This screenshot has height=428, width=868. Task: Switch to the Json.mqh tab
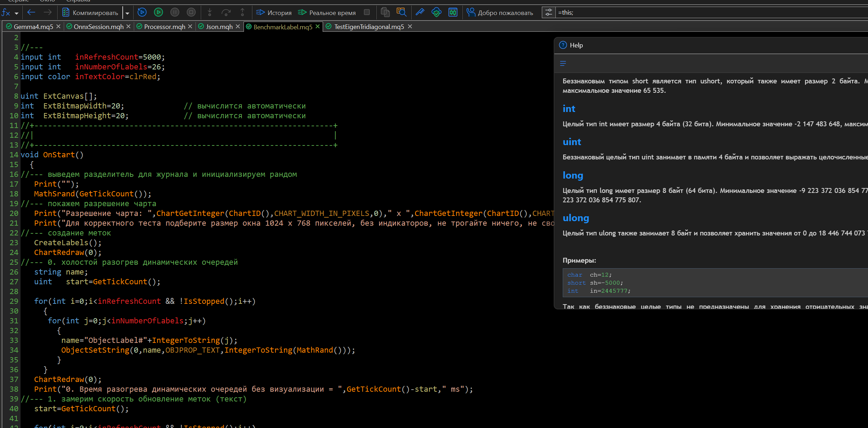pyautogui.click(x=219, y=27)
